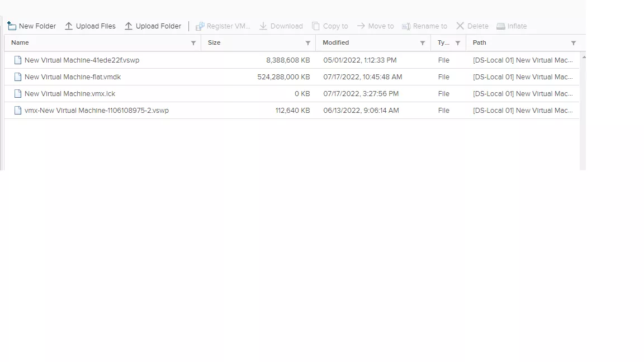Click the 524,288,000 KB size value
Screen dimensions: 644x362
click(284, 77)
